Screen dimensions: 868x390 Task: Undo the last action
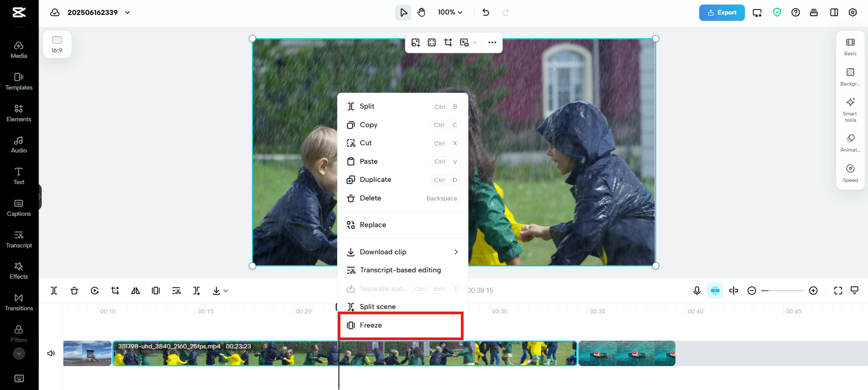coord(486,12)
